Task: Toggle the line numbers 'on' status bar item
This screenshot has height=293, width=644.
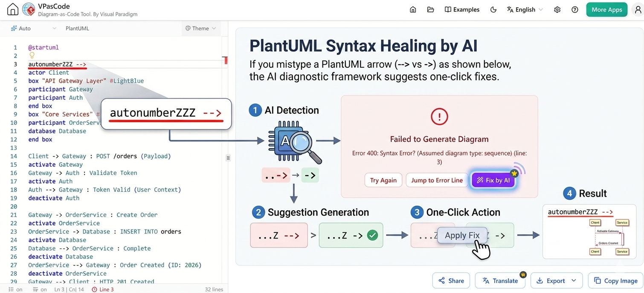Action: [x=15, y=289]
